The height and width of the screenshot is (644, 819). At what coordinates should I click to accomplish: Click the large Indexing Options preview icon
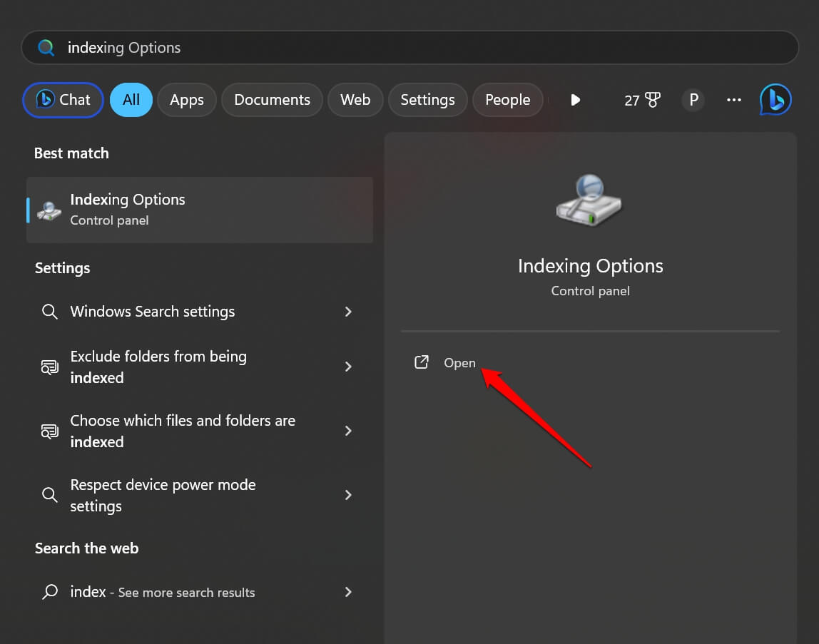coord(589,200)
